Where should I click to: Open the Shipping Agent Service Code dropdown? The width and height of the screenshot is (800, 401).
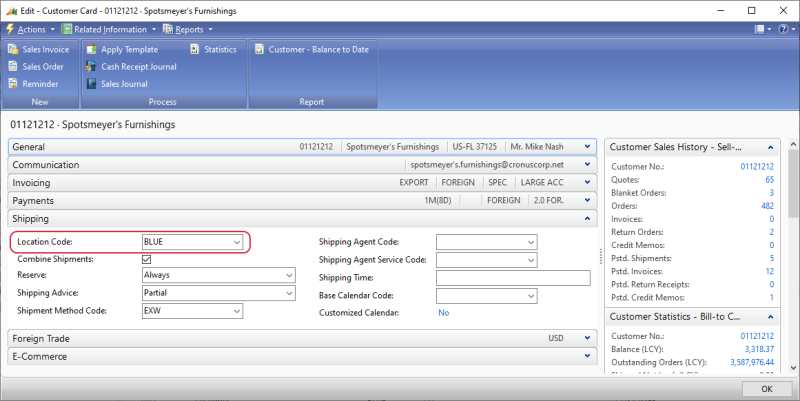click(531, 260)
